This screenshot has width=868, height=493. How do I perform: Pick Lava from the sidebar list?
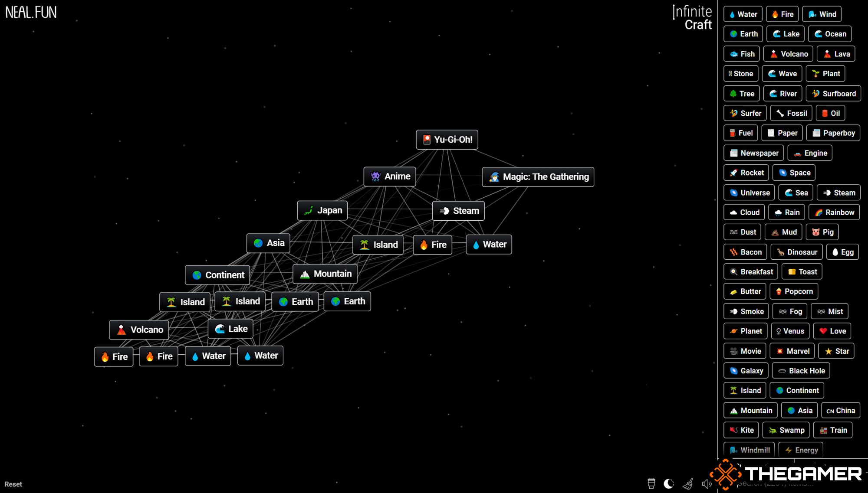(x=836, y=54)
